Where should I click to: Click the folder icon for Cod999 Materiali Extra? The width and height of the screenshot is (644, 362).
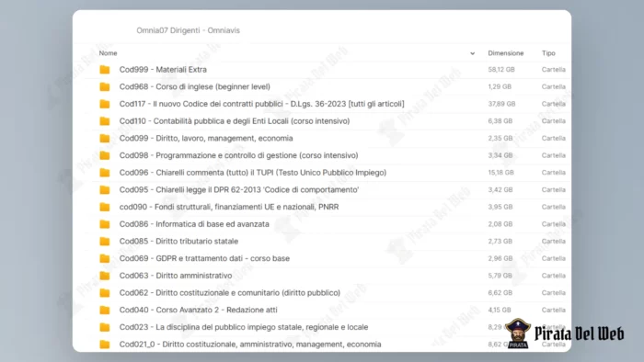point(105,70)
